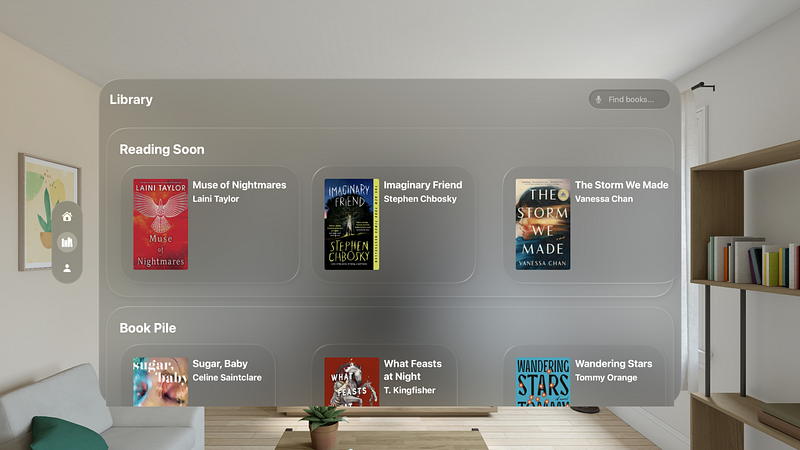Click the Book Pile section heading
The image size is (800, 450).
147,328
